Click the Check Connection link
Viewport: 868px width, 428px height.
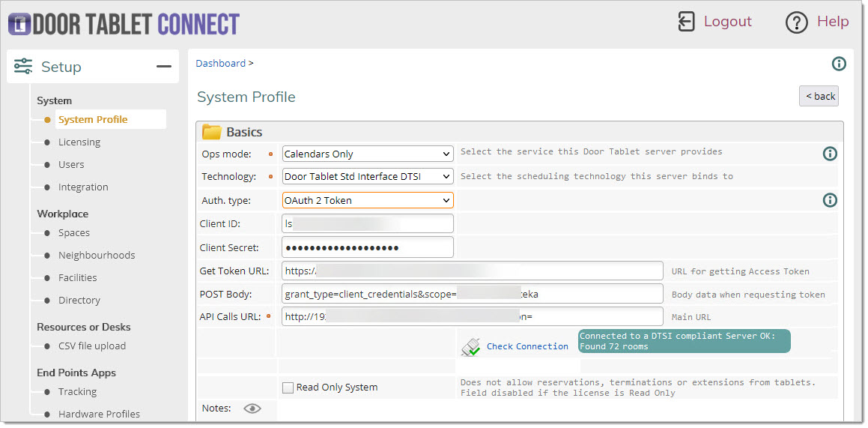click(x=527, y=346)
